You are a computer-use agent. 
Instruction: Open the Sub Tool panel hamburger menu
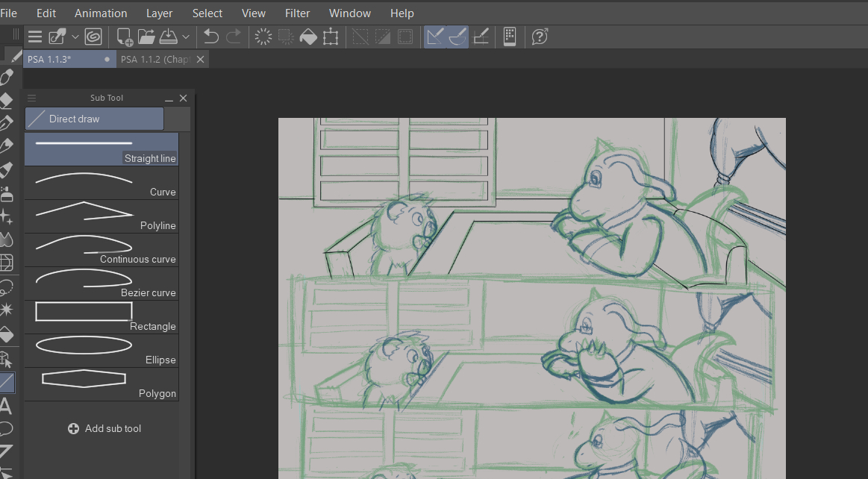32,98
